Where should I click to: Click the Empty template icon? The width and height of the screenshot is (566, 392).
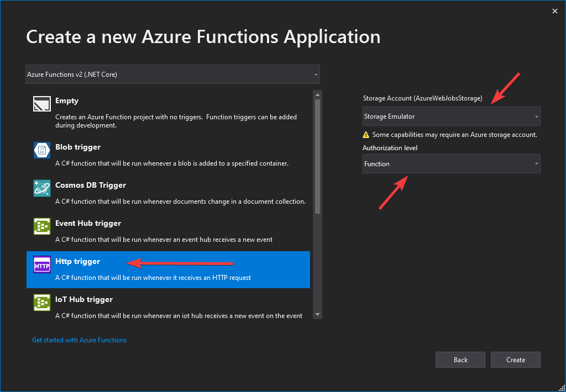42,104
